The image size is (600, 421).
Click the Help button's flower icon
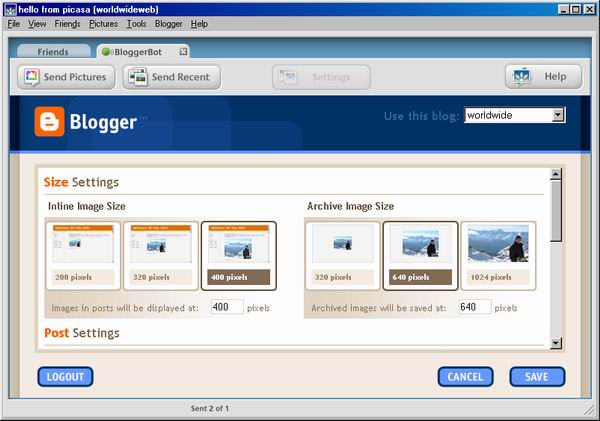(x=523, y=77)
